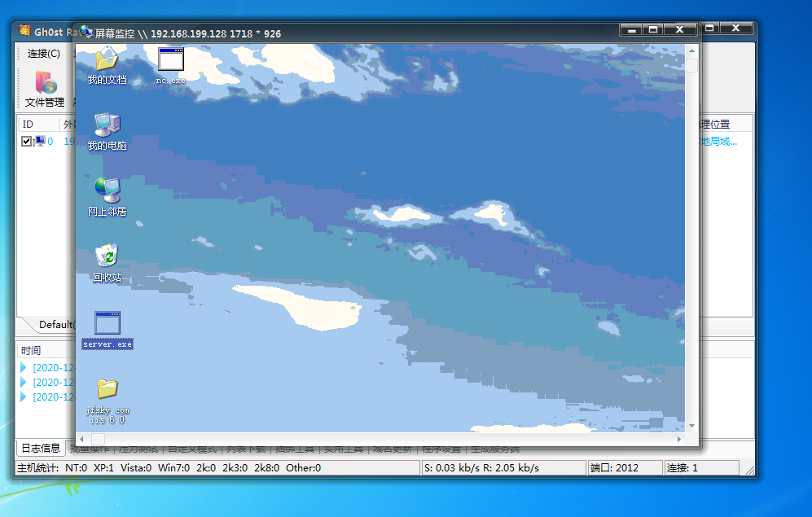Click the 主机统计 status bar text
812x517 pixels.
[x=37, y=468]
